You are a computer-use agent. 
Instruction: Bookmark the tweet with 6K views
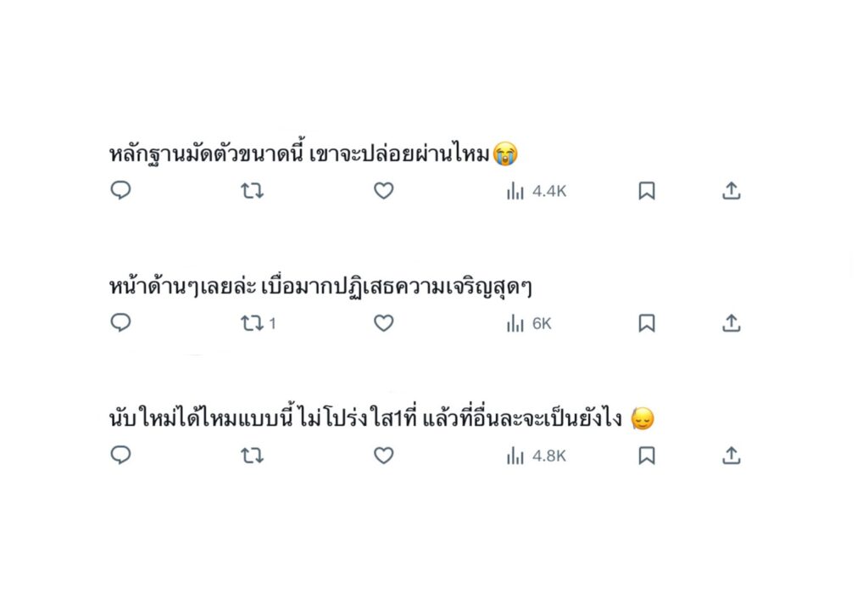coord(647,323)
